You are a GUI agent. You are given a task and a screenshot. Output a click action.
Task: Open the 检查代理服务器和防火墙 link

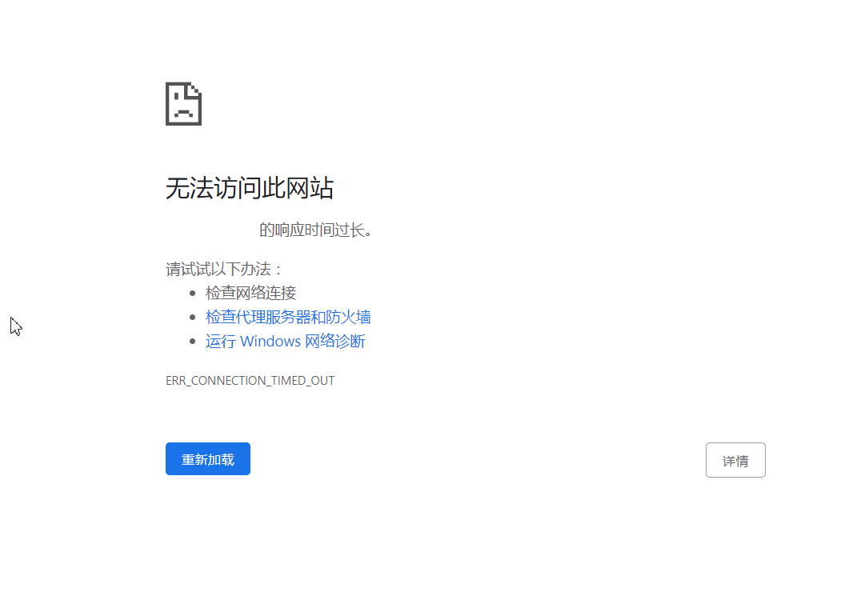[x=288, y=317]
